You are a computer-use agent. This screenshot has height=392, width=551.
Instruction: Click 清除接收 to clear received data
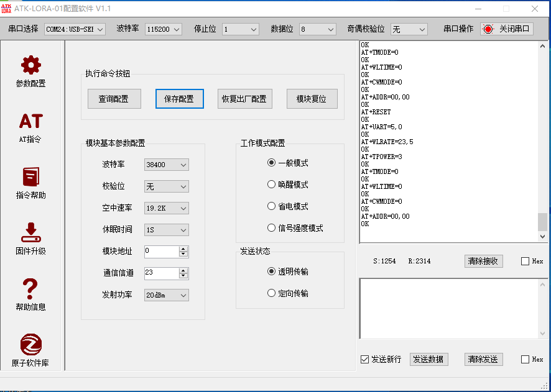(483, 261)
